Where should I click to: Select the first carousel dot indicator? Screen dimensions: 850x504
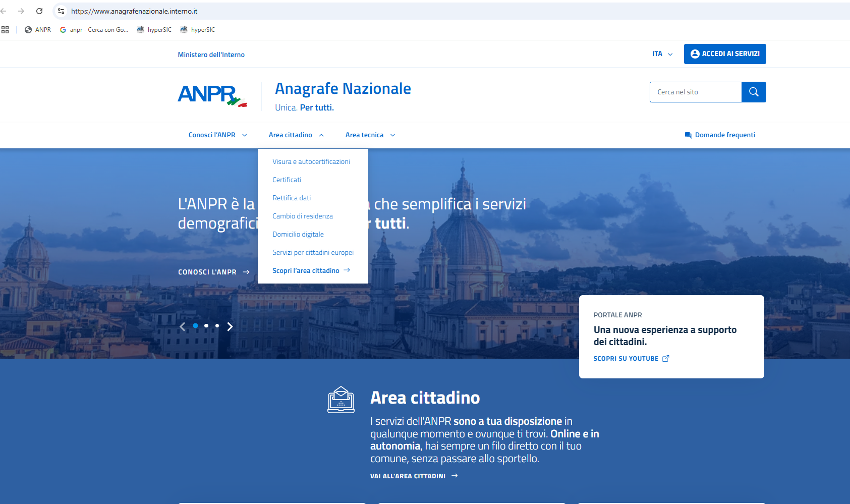pos(195,326)
